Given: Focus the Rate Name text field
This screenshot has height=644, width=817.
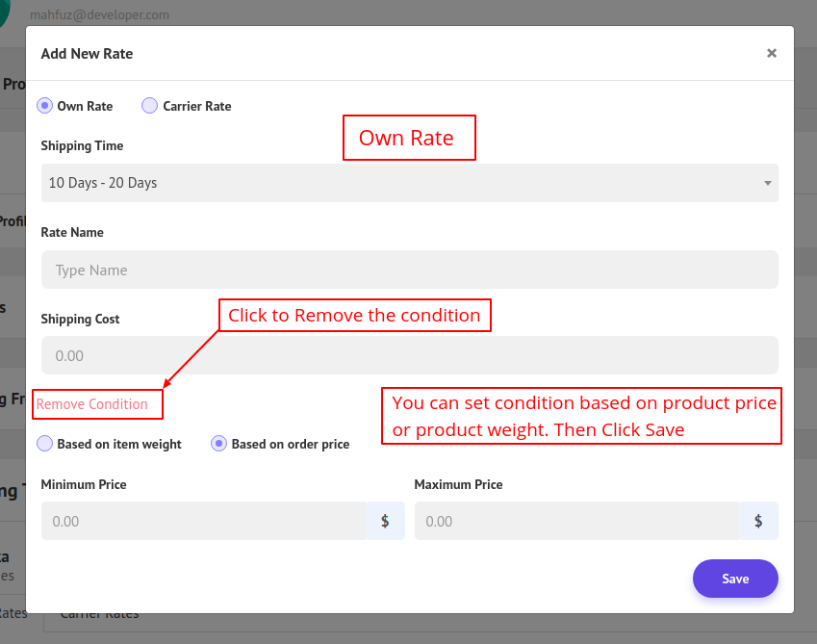Looking at the screenshot, I should point(409,270).
